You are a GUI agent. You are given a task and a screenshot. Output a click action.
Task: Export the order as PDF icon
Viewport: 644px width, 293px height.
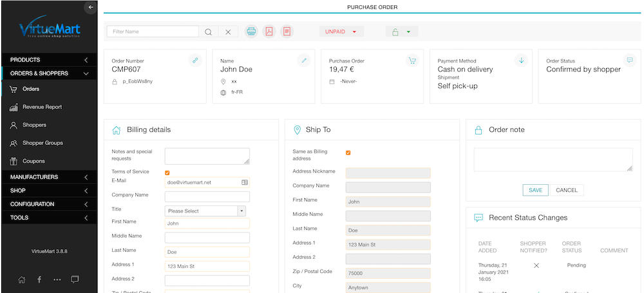[x=269, y=32]
